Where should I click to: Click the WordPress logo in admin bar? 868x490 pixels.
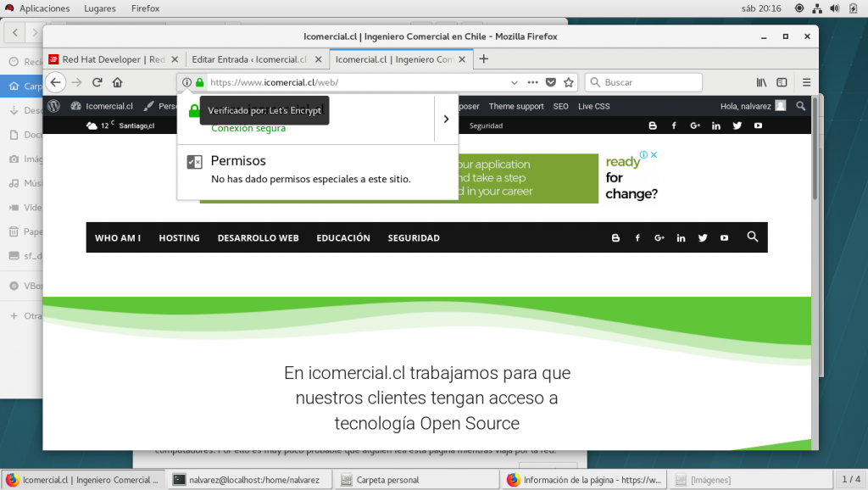pyautogui.click(x=53, y=106)
